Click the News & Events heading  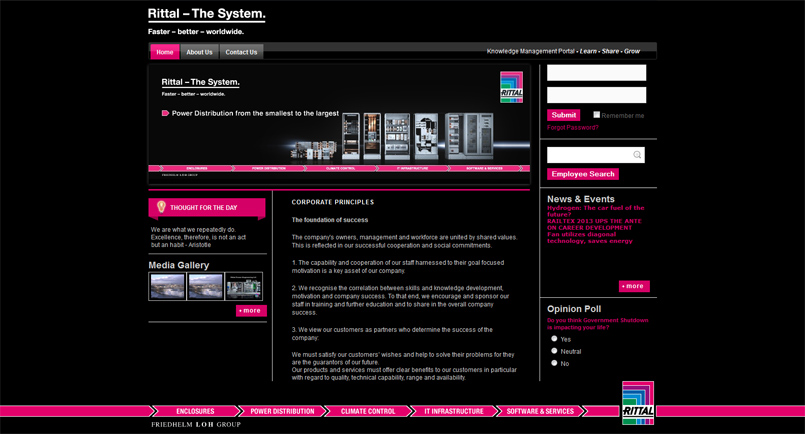click(581, 199)
